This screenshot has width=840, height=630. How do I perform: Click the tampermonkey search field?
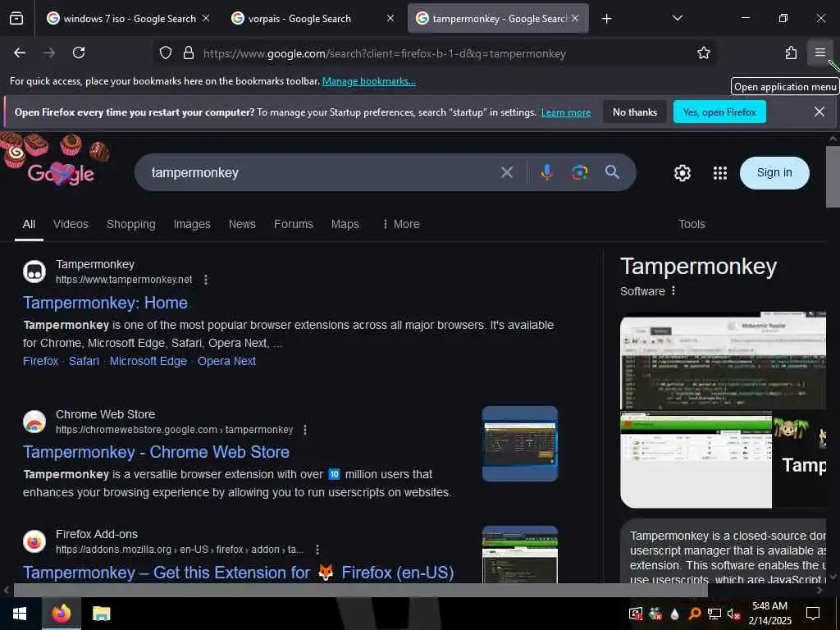click(322, 172)
